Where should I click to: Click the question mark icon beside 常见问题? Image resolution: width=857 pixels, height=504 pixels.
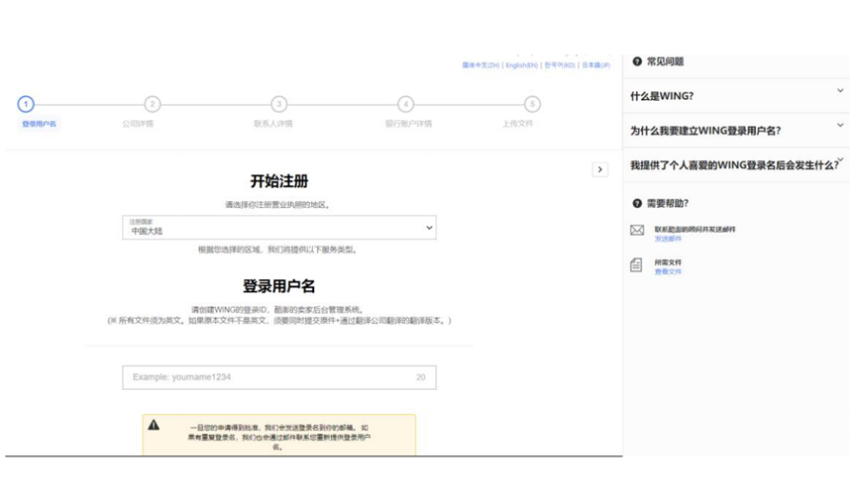[x=637, y=61]
